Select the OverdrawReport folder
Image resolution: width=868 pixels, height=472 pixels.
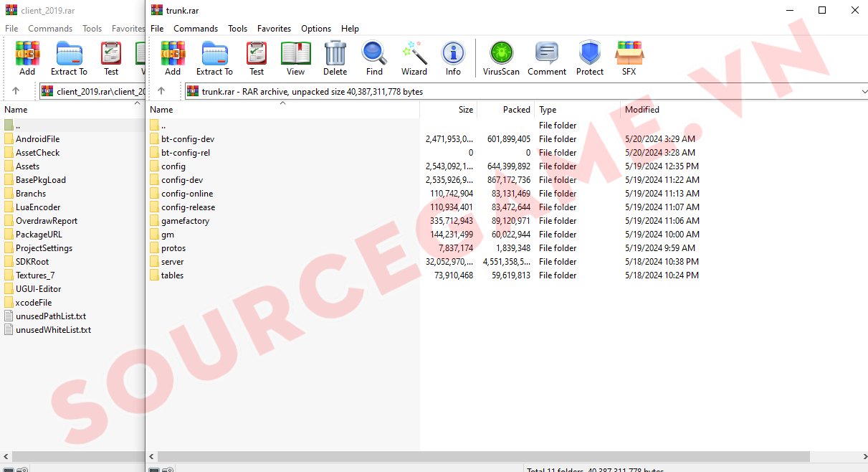click(47, 221)
